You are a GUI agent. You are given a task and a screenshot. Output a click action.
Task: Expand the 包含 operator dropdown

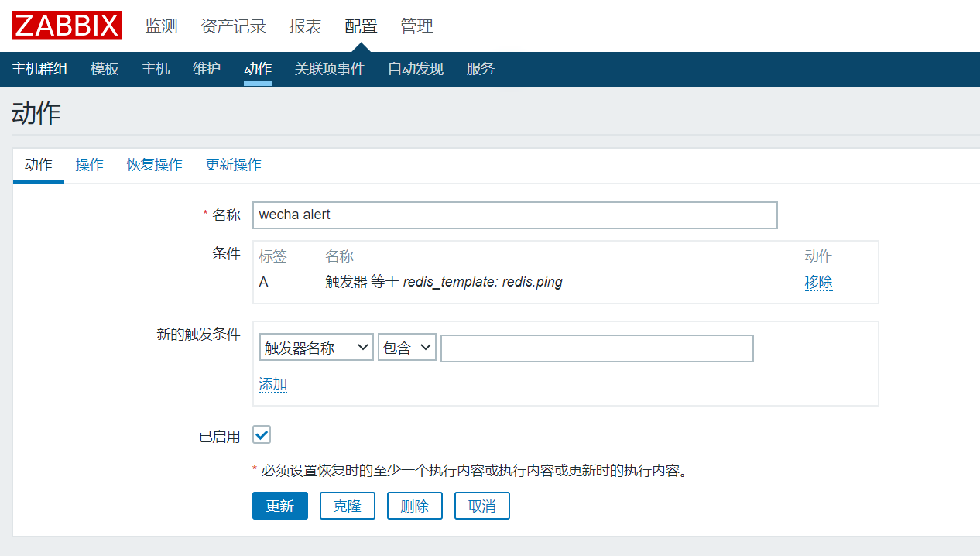click(407, 348)
